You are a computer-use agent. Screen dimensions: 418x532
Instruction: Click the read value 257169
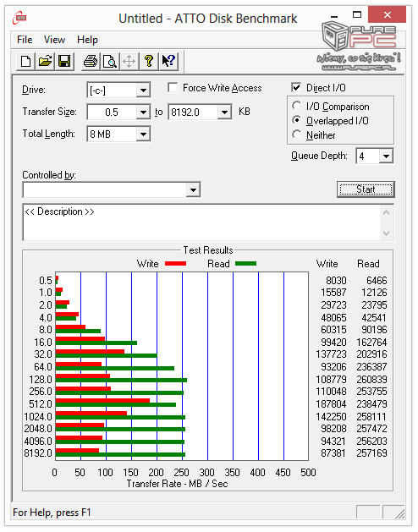[371, 453]
